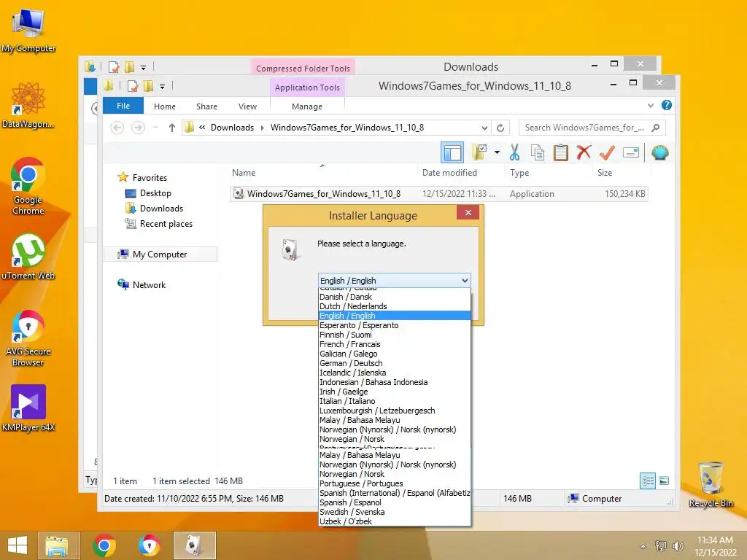Click Search Windows7Games_for field
This screenshot has height=560, width=747.
click(592, 128)
